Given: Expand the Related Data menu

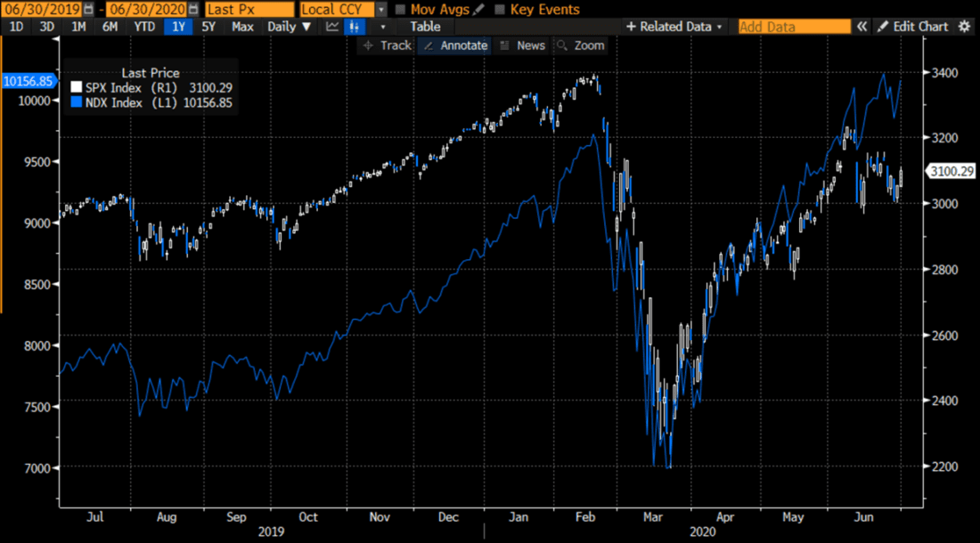Looking at the screenshot, I should [674, 27].
